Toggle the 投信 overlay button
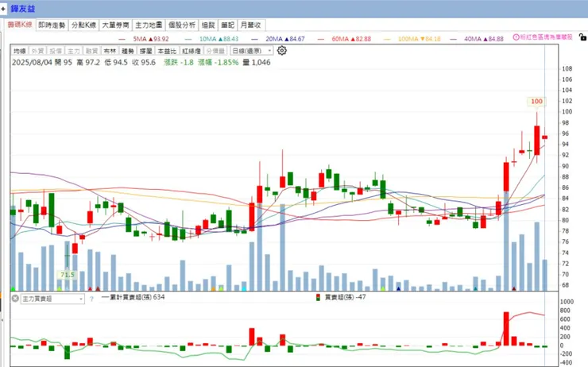588x367 pixels. tap(56, 51)
